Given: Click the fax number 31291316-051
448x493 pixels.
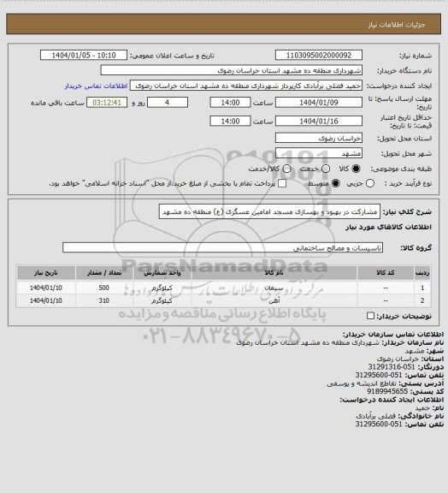Looking at the screenshot, I should point(392,367).
